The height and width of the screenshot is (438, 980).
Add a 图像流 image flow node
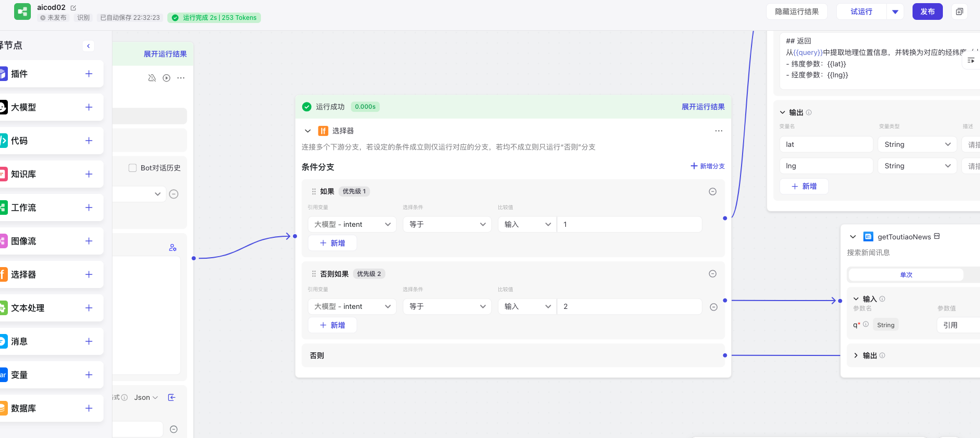(x=89, y=241)
